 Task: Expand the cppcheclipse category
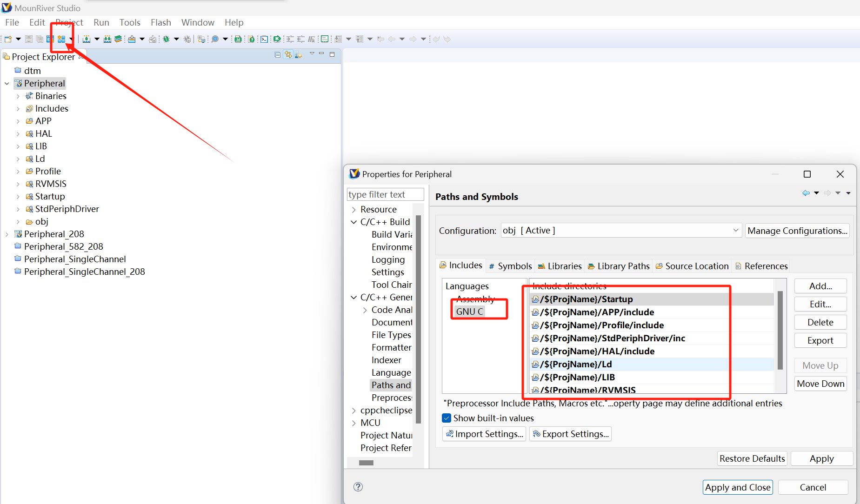coord(354,411)
